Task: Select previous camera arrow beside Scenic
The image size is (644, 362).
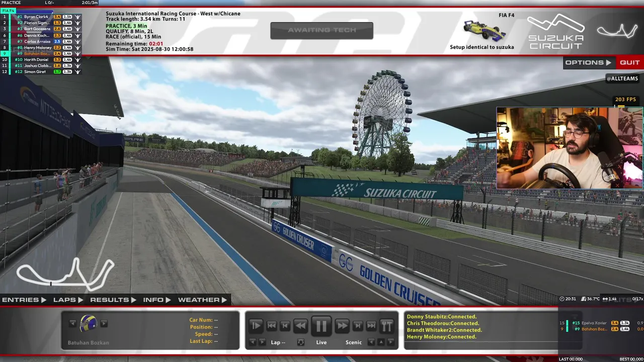Action: click(x=372, y=342)
